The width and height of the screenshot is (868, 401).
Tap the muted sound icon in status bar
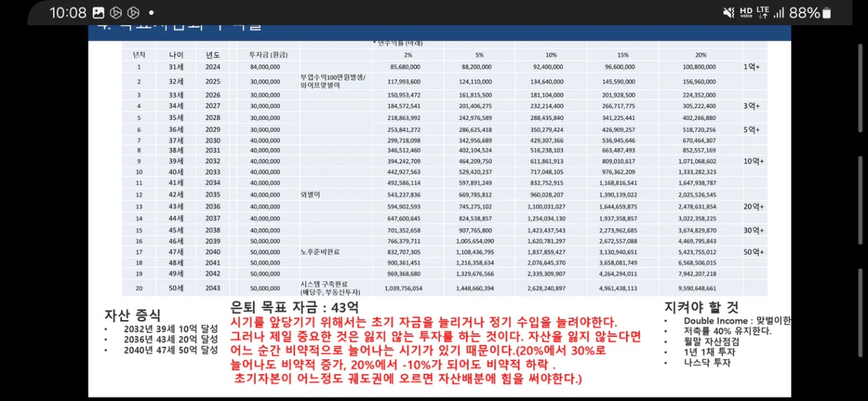click(729, 13)
